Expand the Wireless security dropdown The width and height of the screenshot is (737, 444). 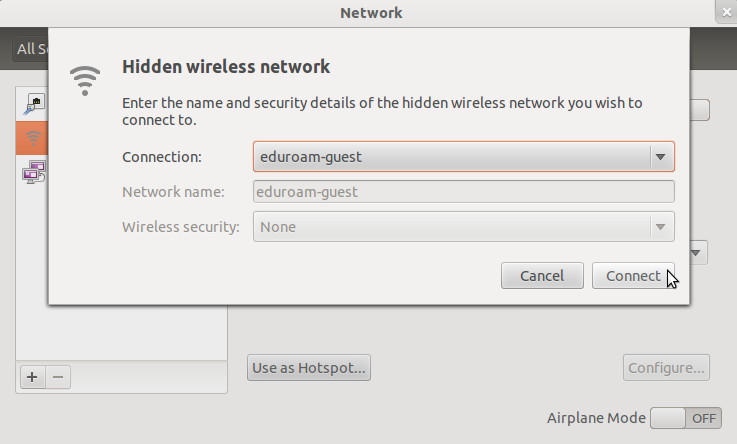[x=463, y=227]
